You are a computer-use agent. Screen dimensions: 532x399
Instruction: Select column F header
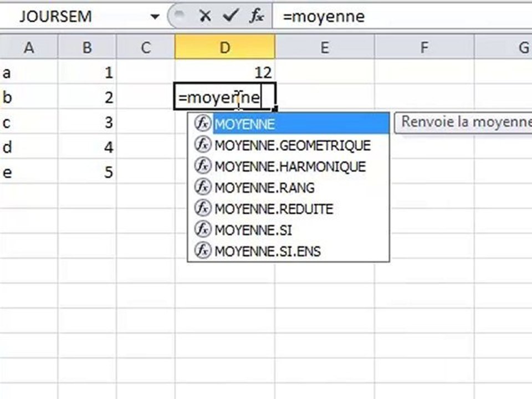(x=424, y=47)
